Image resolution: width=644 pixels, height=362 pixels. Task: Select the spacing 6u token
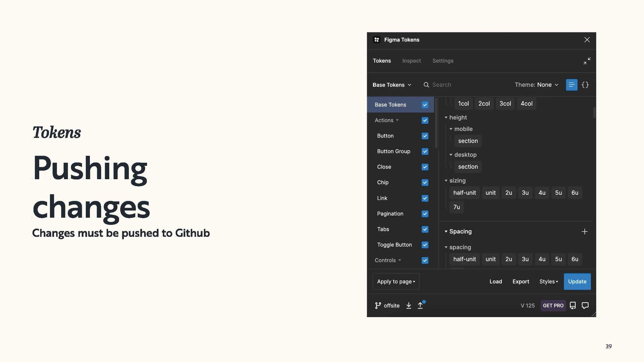click(x=575, y=259)
